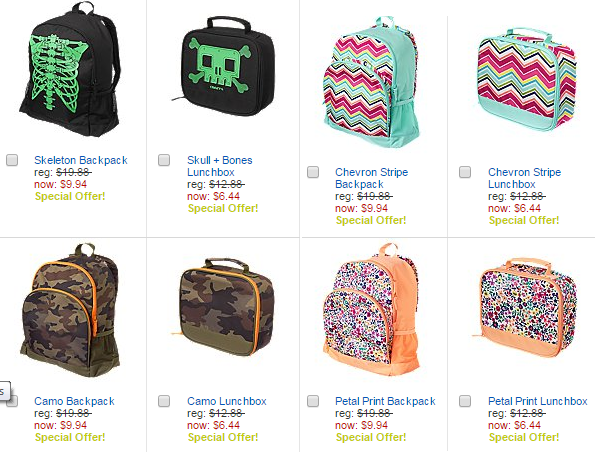The width and height of the screenshot is (596, 455).
Task: Click the Chevron Stripe Lunchbox title link
Action: (x=524, y=178)
